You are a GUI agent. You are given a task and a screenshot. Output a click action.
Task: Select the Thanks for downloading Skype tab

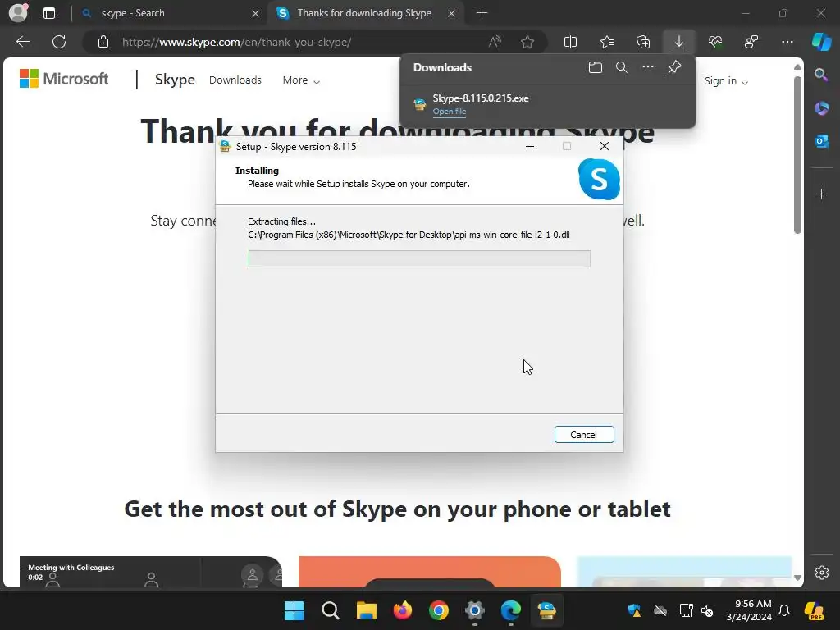point(364,13)
